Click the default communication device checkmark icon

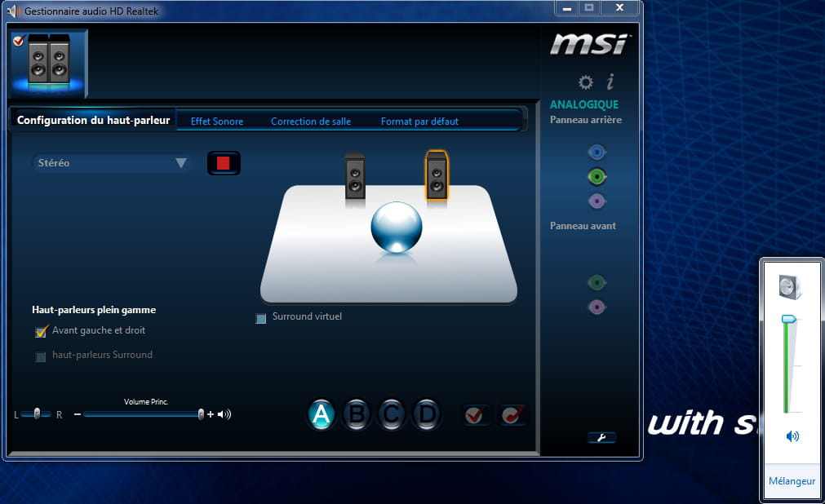click(512, 415)
